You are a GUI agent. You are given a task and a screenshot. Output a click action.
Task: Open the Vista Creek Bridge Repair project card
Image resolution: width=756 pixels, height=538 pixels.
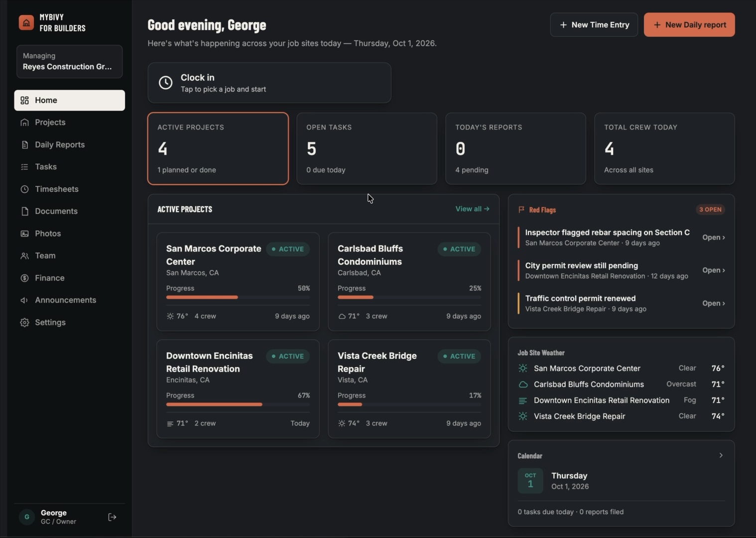(x=409, y=389)
